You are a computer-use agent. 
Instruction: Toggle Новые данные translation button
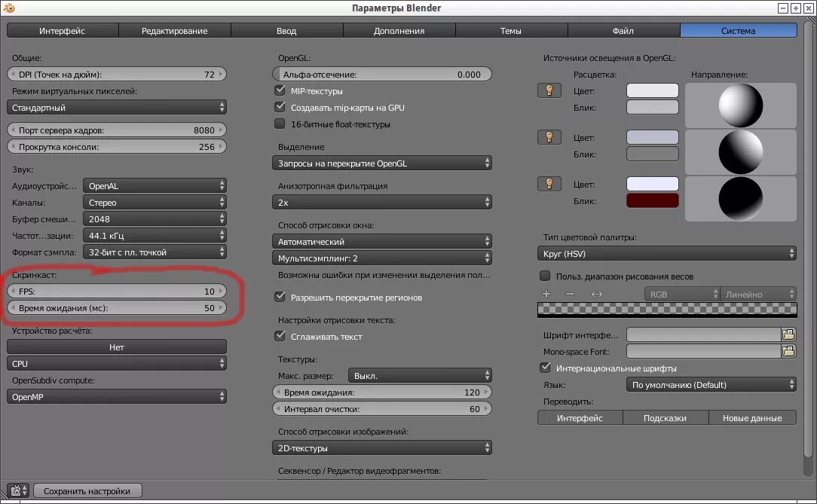pos(752,418)
